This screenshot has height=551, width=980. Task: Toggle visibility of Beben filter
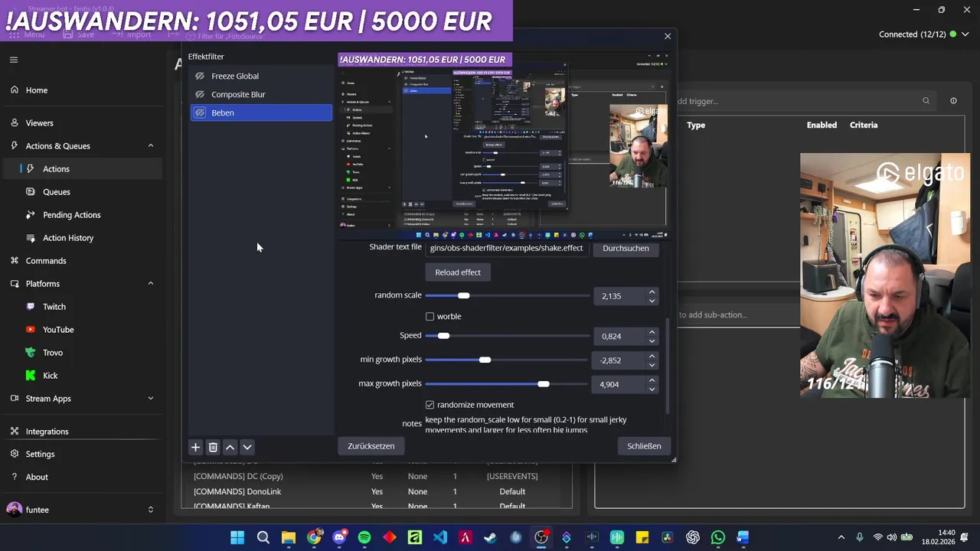coord(200,112)
